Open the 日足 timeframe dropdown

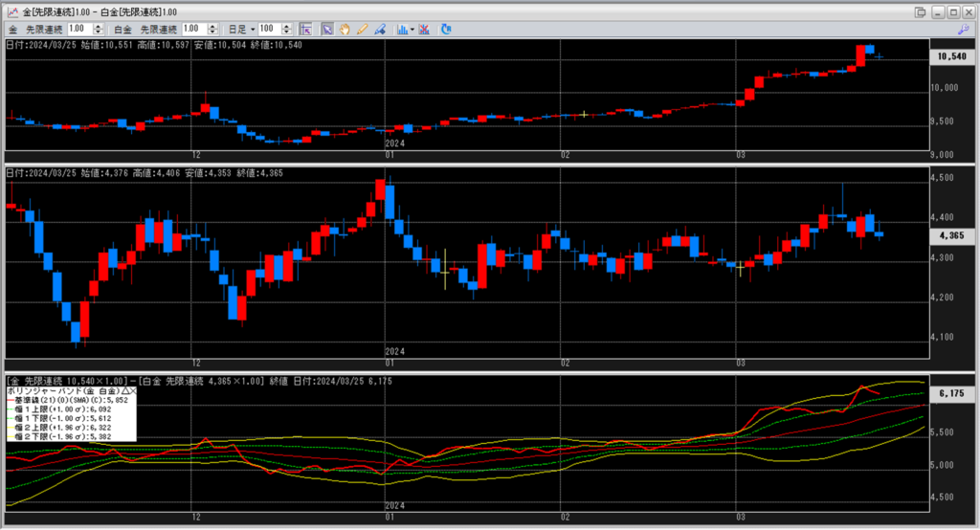coord(246,30)
